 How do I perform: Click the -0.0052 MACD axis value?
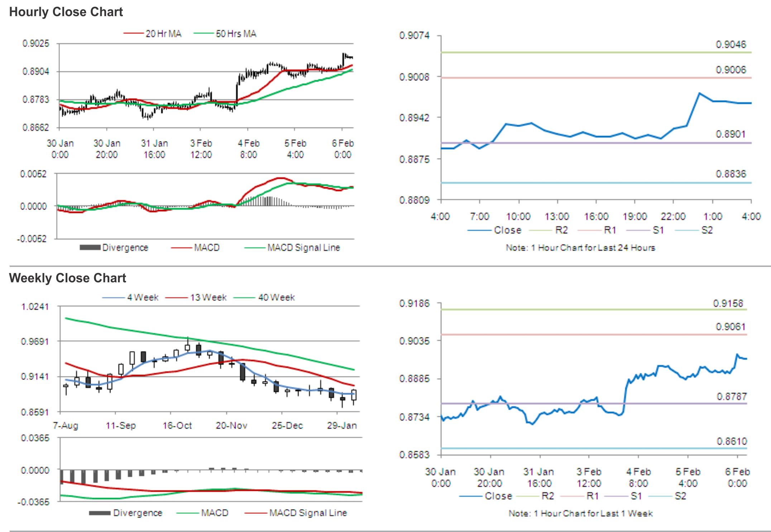(32, 239)
